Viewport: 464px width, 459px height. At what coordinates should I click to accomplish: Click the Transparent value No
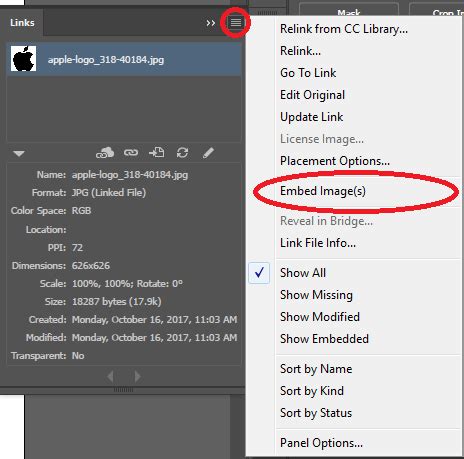pos(78,356)
